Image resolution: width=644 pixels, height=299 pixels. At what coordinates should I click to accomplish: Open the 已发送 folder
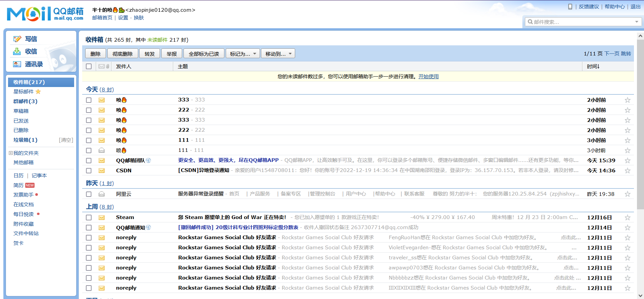tap(21, 121)
